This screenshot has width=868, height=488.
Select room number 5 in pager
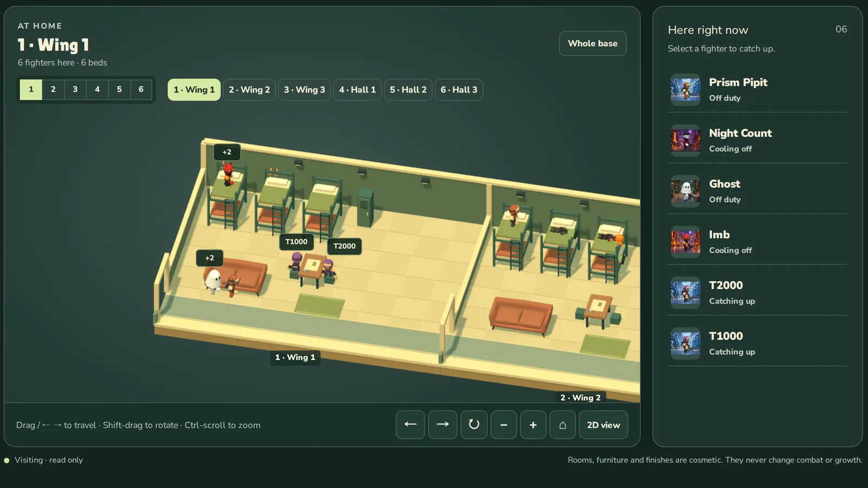coord(119,89)
